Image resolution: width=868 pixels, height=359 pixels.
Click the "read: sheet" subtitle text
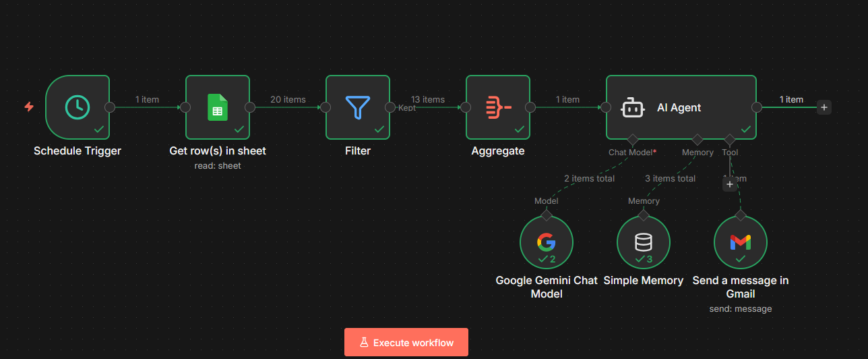point(218,165)
